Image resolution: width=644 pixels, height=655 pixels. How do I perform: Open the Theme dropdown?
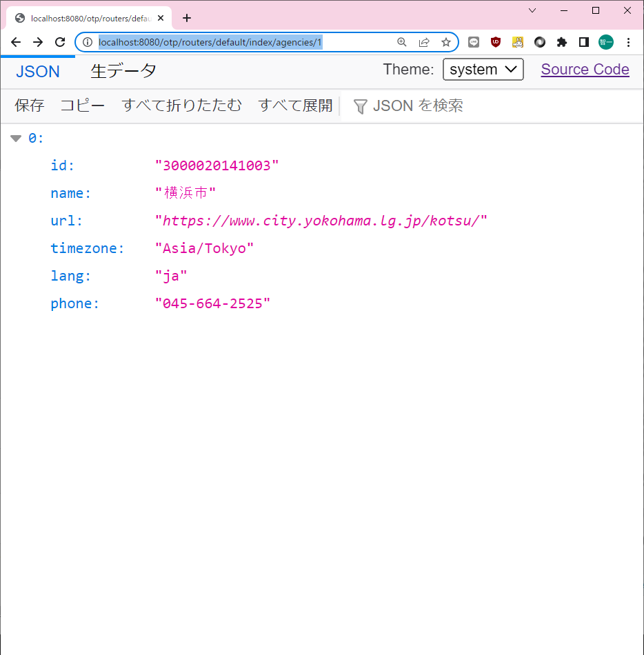click(x=483, y=70)
